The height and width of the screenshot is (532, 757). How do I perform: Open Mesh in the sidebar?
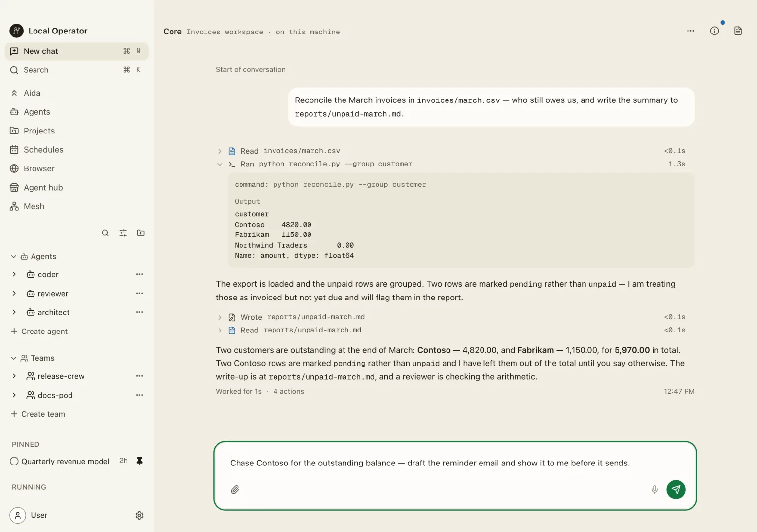point(76,206)
